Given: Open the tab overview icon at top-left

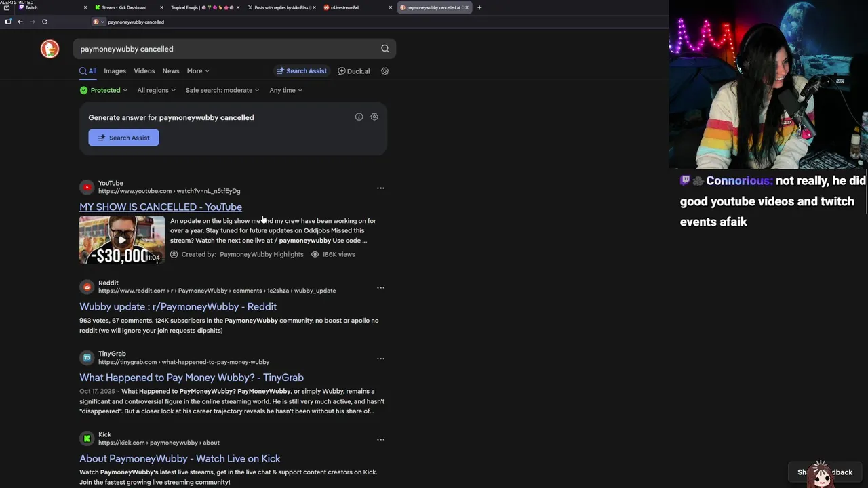Looking at the screenshot, I should (x=7, y=7).
